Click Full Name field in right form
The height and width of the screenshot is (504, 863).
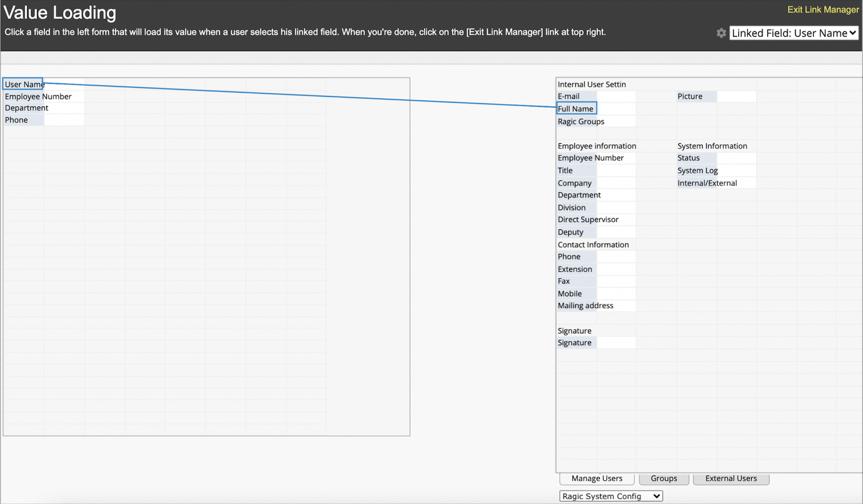(576, 109)
